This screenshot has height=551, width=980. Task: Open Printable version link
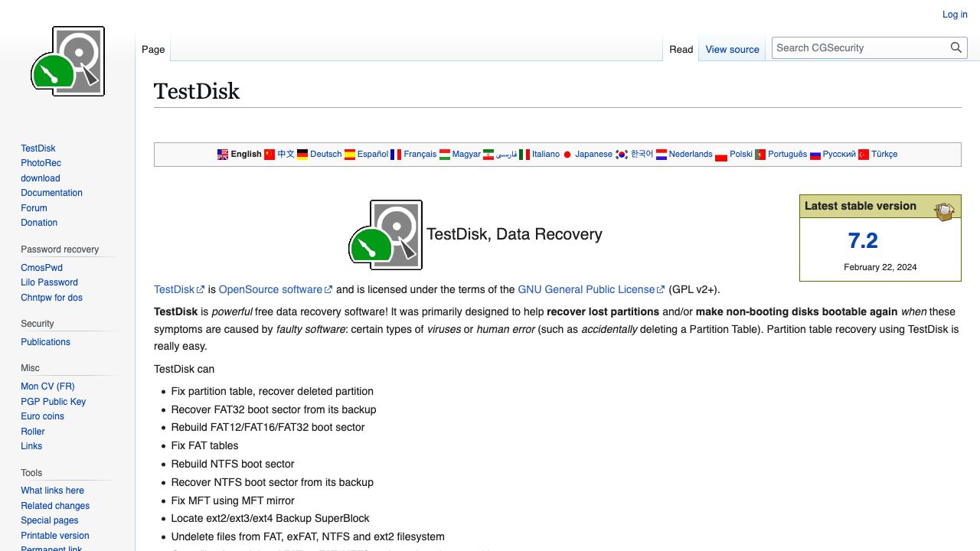coord(55,536)
